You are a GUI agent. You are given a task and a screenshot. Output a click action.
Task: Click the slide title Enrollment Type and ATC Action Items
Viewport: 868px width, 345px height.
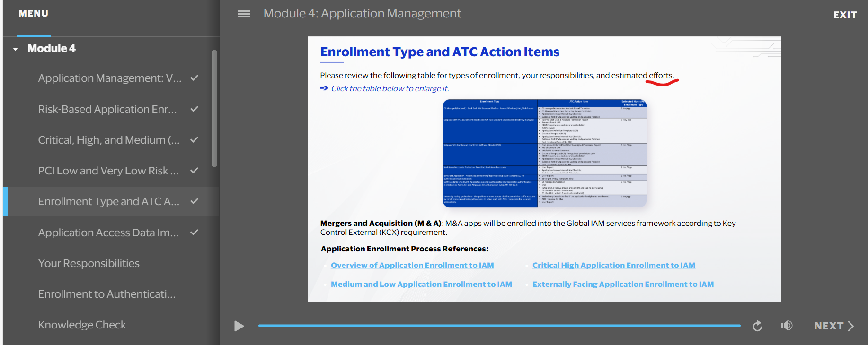click(x=440, y=52)
